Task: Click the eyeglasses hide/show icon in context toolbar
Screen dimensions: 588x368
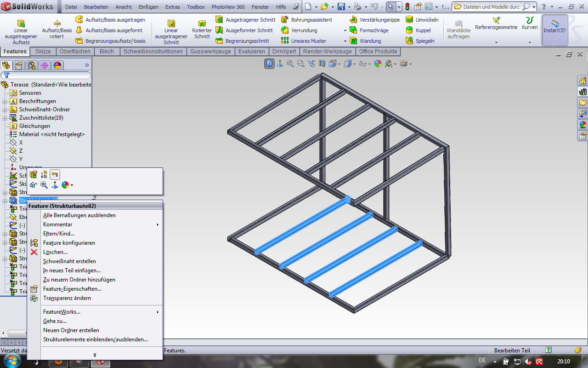Action: (34, 185)
